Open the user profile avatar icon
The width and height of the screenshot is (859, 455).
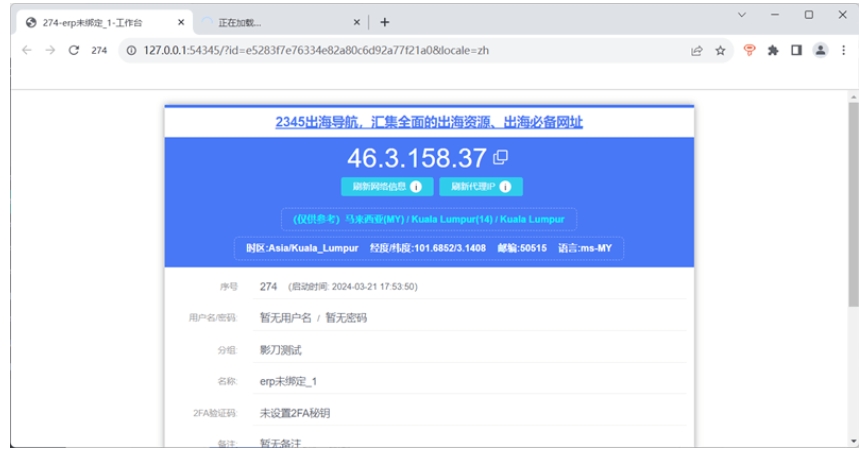(x=820, y=50)
